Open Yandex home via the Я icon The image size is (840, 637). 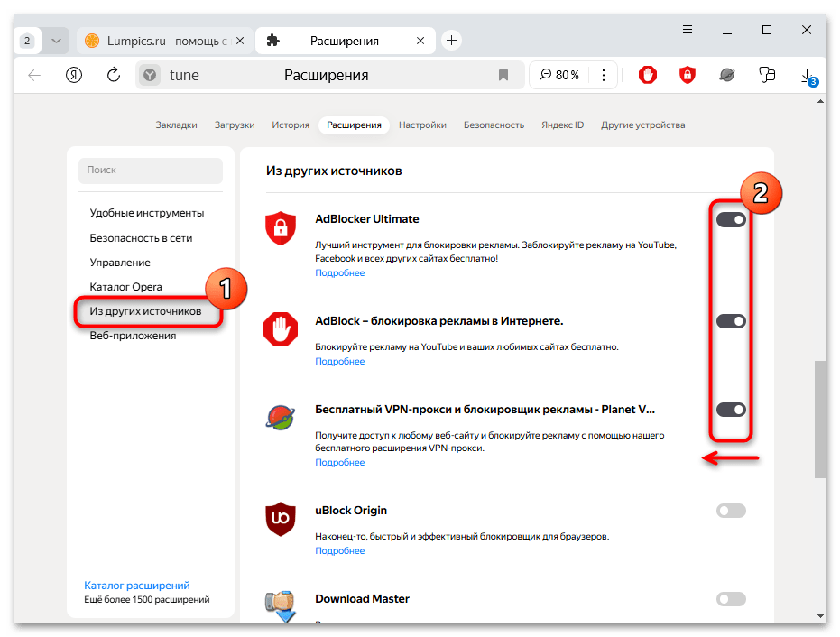(74, 75)
